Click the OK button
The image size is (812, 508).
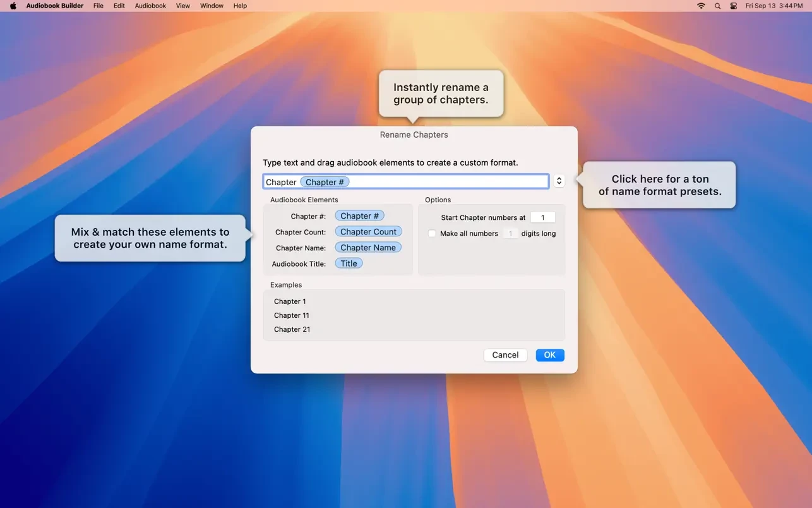[x=549, y=355]
